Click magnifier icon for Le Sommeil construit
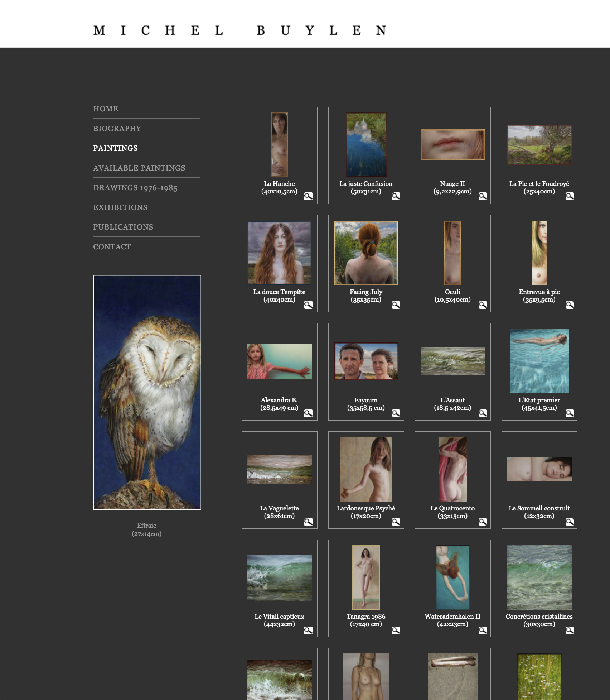The height and width of the screenshot is (700, 610). pos(570,522)
